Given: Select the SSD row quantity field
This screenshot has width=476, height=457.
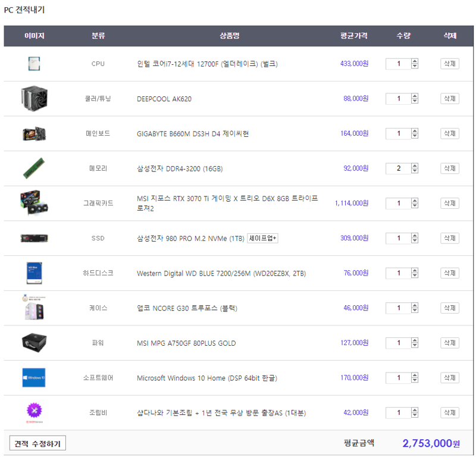Looking at the screenshot, I should click(398, 238).
